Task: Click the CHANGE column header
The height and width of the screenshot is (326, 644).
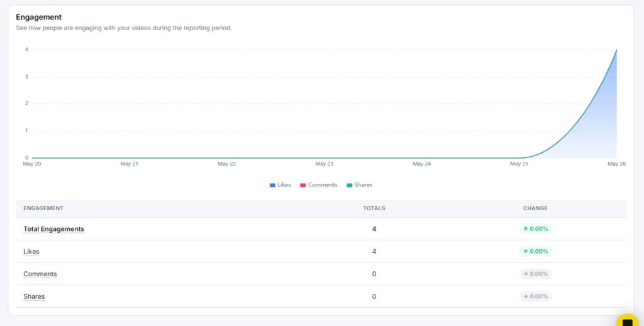Action: click(535, 208)
